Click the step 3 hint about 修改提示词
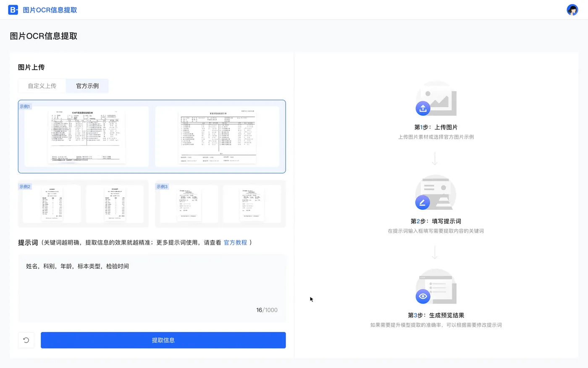 [436, 325]
